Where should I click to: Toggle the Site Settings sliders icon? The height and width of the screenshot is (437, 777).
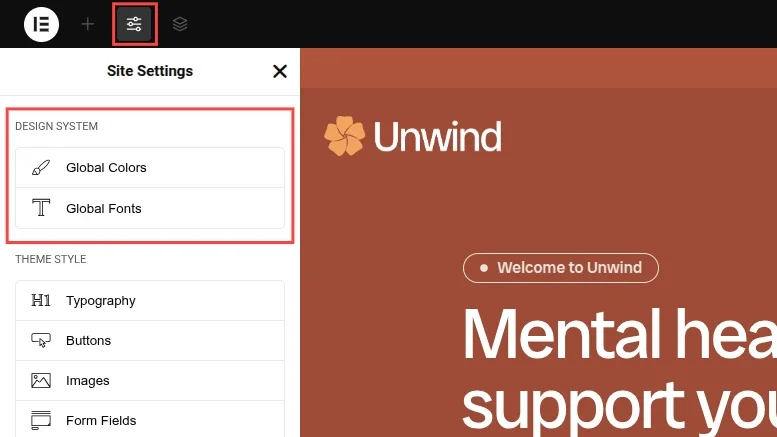(134, 24)
